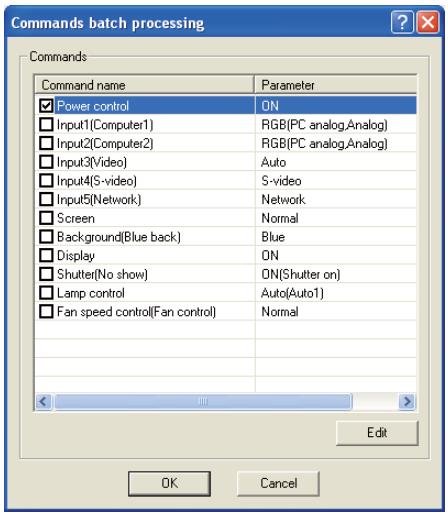448x512 pixels.
Task: Select the 'Background(Blue back)' command name
Action: pos(119,237)
